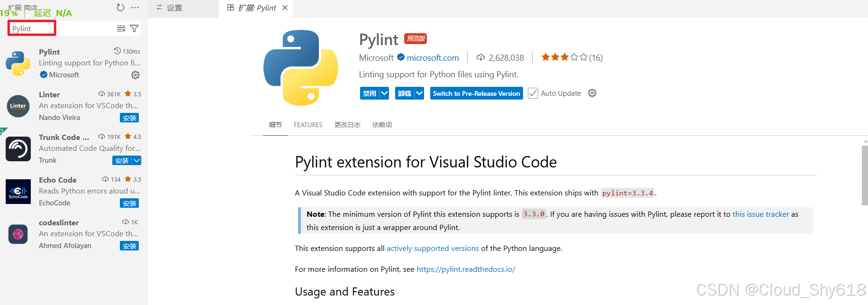Click the 卸载 uninstall button

pos(404,93)
